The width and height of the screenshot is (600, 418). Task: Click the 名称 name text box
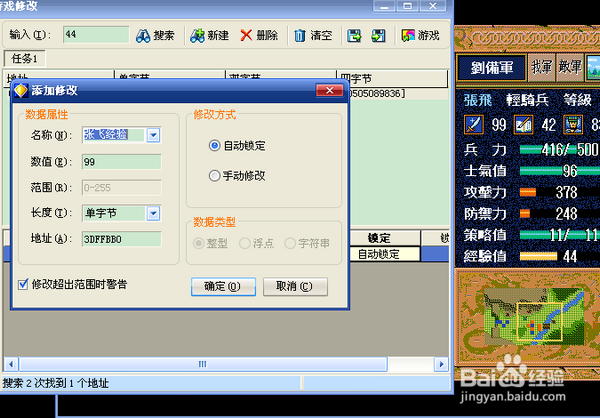[x=114, y=135]
